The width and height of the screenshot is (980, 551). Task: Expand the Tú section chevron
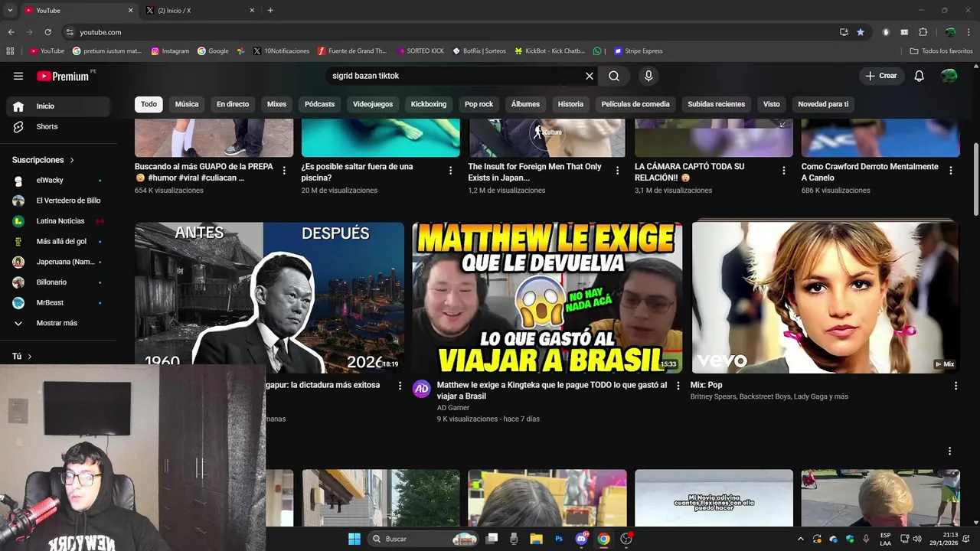pyautogui.click(x=30, y=357)
